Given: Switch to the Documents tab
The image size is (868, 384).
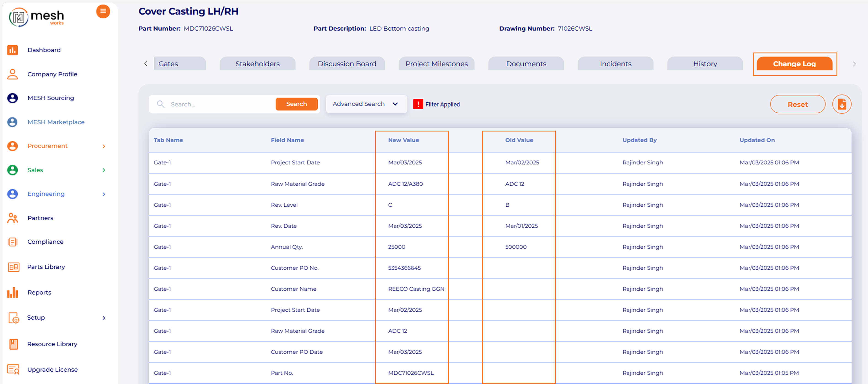Looking at the screenshot, I should point(526,64).
